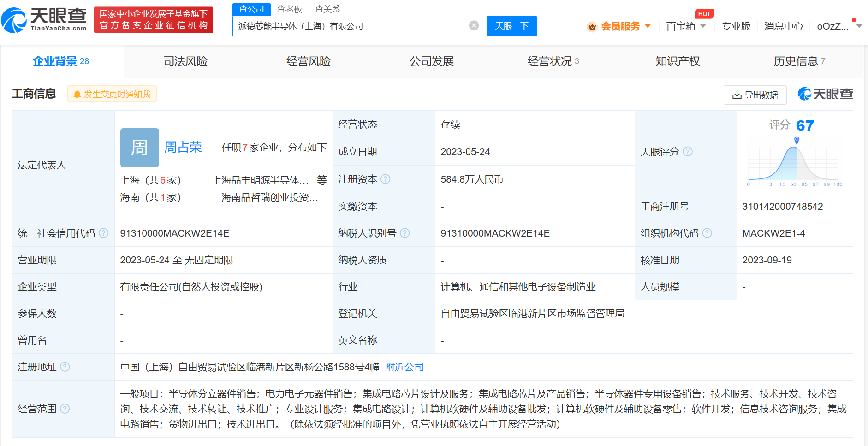Switch to 知识产权 tab
This screenshot has height=446, width=868.
[678, 61]
